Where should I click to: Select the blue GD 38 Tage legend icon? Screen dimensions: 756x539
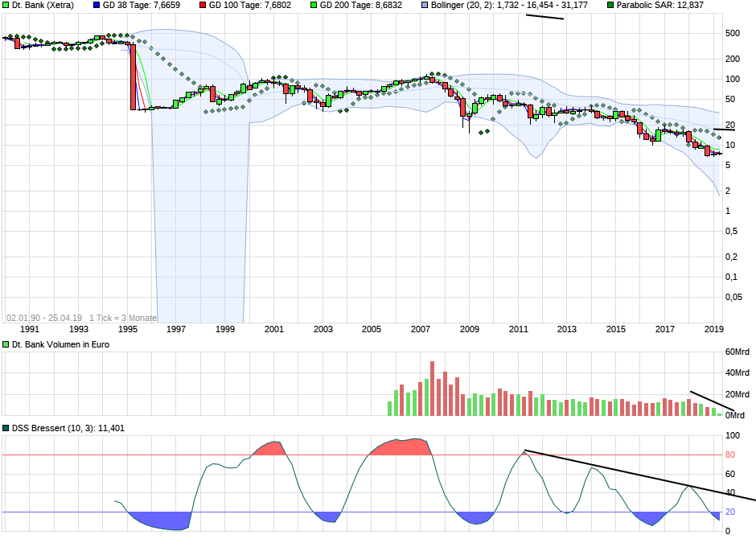coord(98,6)
